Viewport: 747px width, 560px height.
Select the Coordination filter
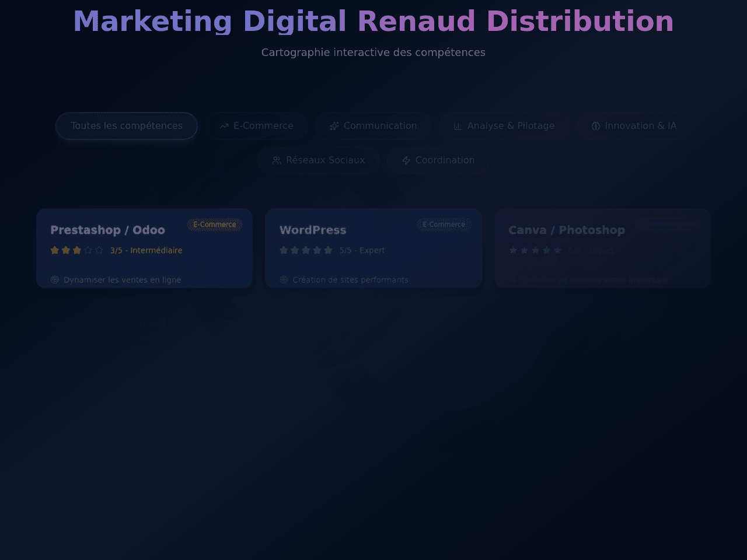tap(438, 160)
